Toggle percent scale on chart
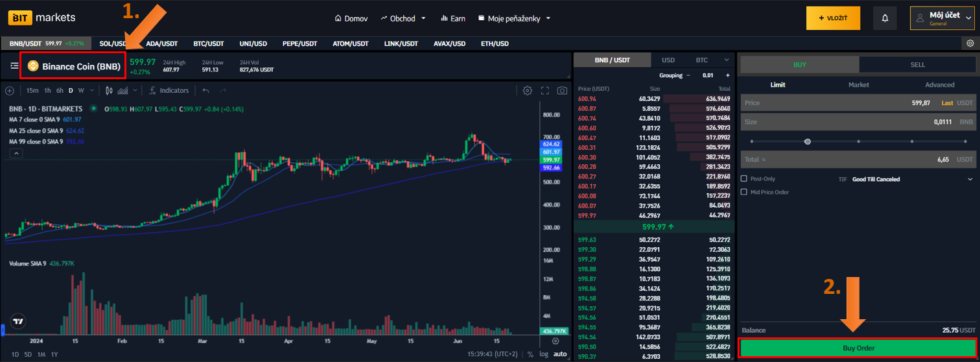 click(x=530, y=354)
